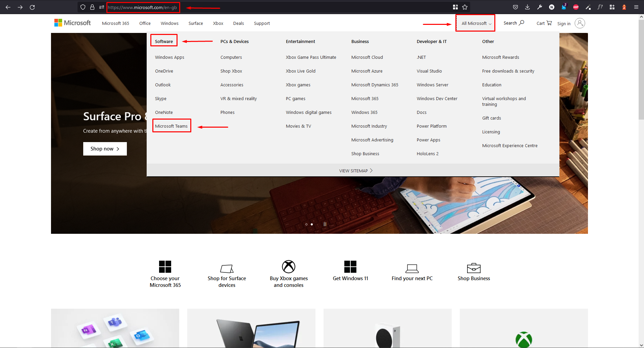Open the Microsoft 365 nav item

[x=115, y=23]
